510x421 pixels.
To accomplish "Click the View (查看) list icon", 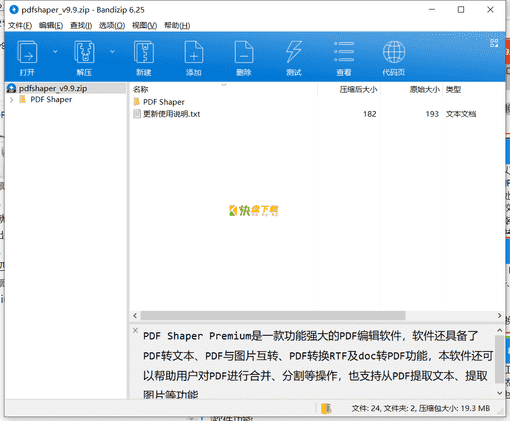I will [x=344, y=52].
